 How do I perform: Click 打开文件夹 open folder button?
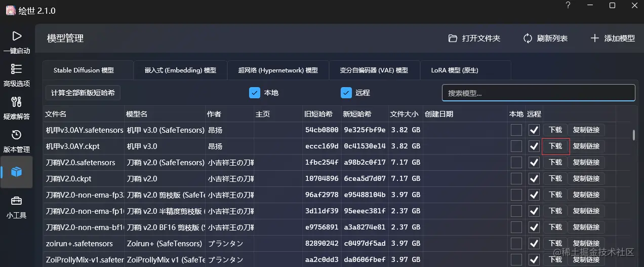tap(474, 39)
